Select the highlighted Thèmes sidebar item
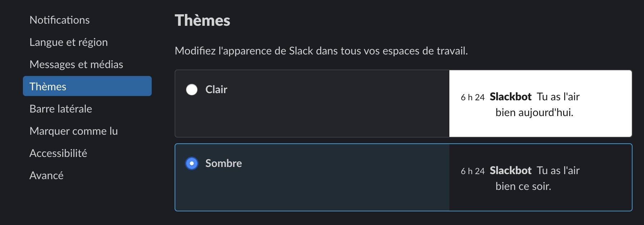 (x=87, y=86)
